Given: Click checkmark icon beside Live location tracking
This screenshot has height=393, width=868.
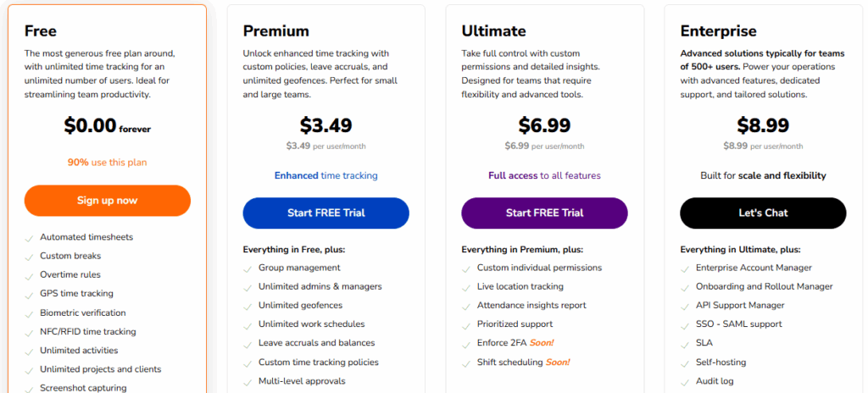Looking at the screenshot, I should pos(467,287).
